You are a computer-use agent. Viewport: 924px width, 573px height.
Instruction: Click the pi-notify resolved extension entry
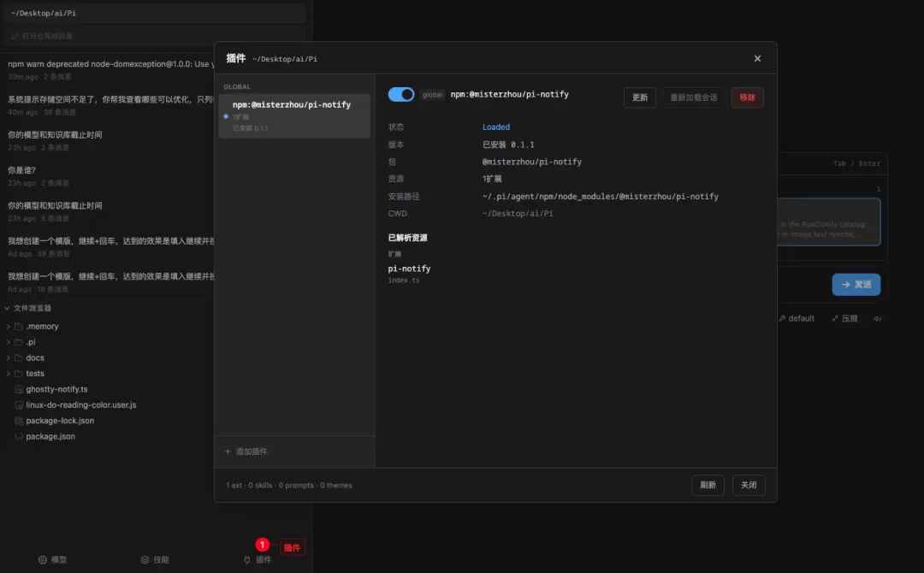point(409,269)
